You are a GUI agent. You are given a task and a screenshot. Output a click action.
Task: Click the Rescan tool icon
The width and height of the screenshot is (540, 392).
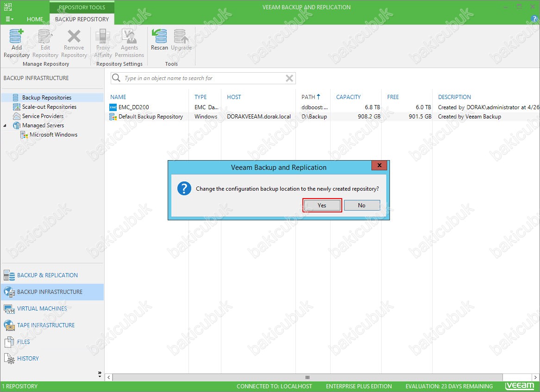159,37
